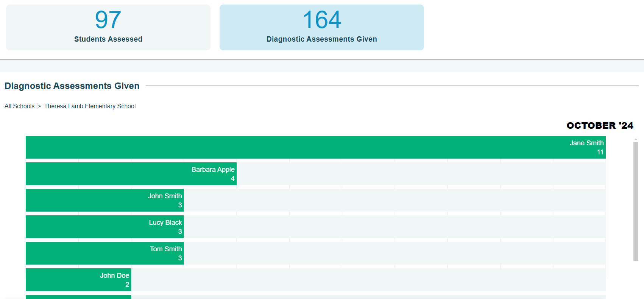Click the Jane Smith bar
The width and height of the screenshot is (644, 299).
pos(316,147)
